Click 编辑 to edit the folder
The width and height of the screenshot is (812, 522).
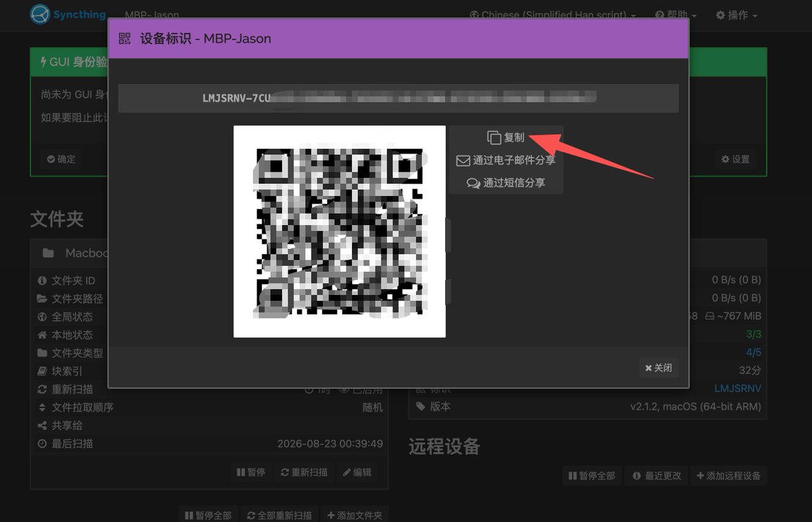coord(357,472)
